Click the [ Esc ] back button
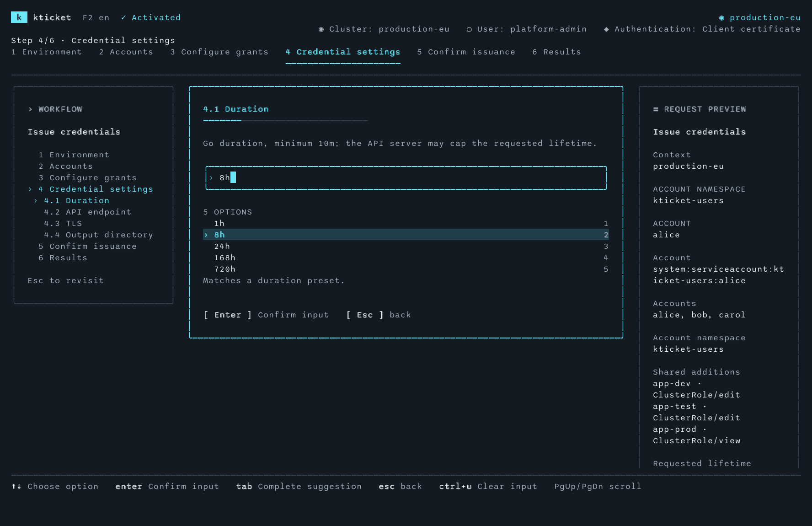 379,315
